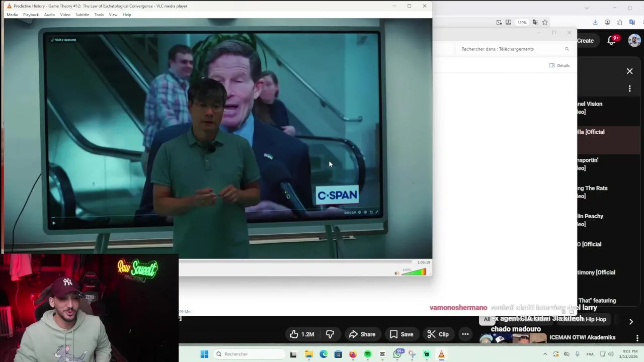Image resolution: width=644 pixels, height=362 pixels.
Task: Open Task View on the taskbar
Action: (293, 354)
